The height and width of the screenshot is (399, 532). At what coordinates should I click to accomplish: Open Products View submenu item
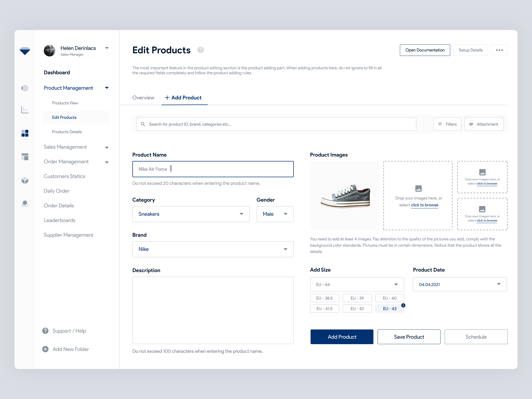point(65,103)
